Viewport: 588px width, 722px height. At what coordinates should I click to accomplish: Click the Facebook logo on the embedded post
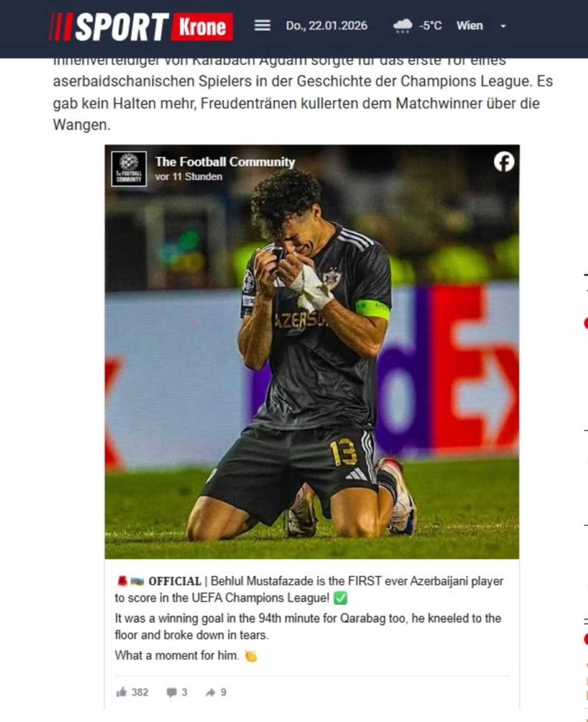click(x=504, y=162)
